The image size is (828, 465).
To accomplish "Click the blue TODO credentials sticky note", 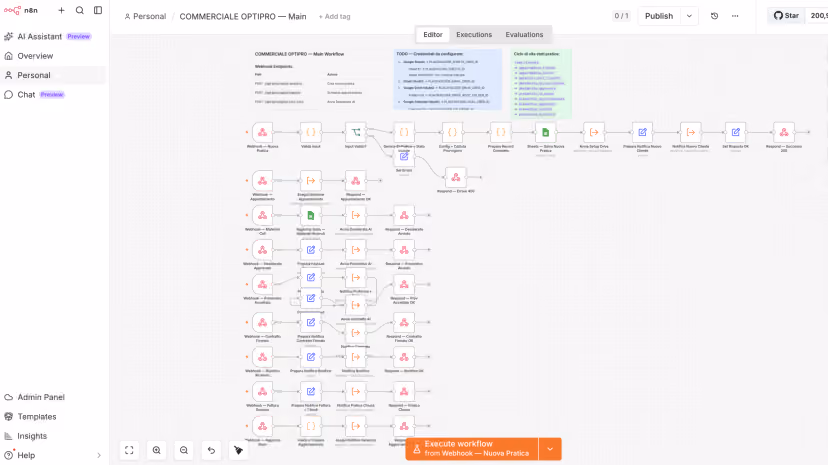I will (x=448, y=79).
